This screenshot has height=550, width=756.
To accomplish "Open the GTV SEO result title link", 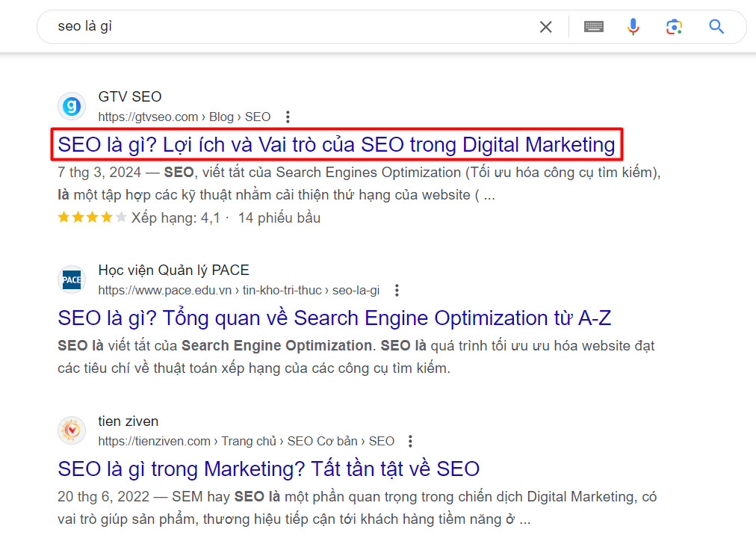I will 336,144.
